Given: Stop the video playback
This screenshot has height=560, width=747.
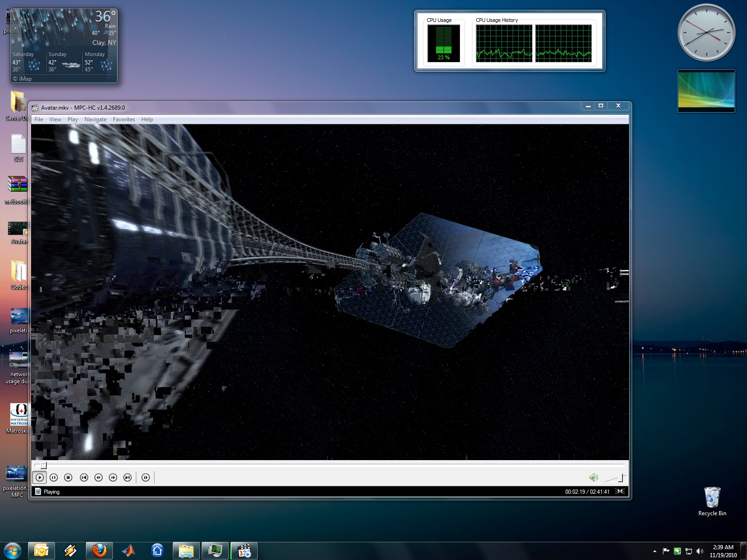Looking at the screenshot, I should (68, 477).
